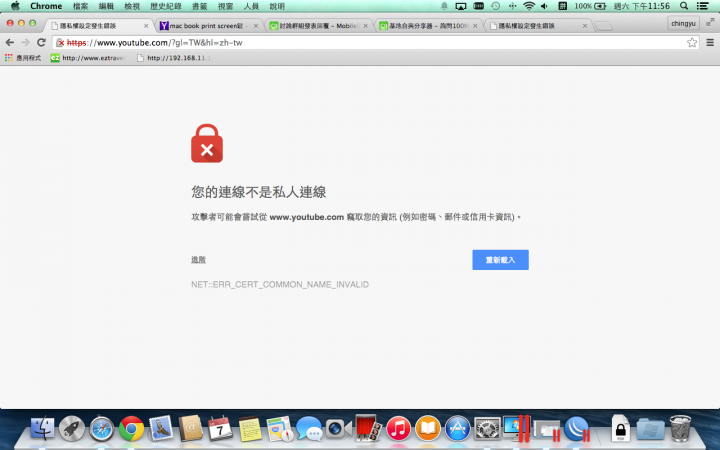Open the Chrome hamburger menu
Image resolution: width=720 pixels, height=450 pixels.
[x=710, y=43]
